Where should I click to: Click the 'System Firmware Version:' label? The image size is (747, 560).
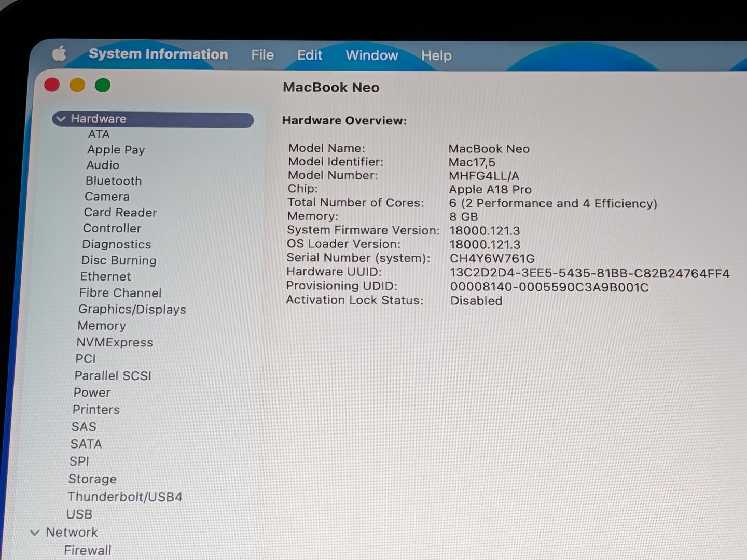pos(363,230)
